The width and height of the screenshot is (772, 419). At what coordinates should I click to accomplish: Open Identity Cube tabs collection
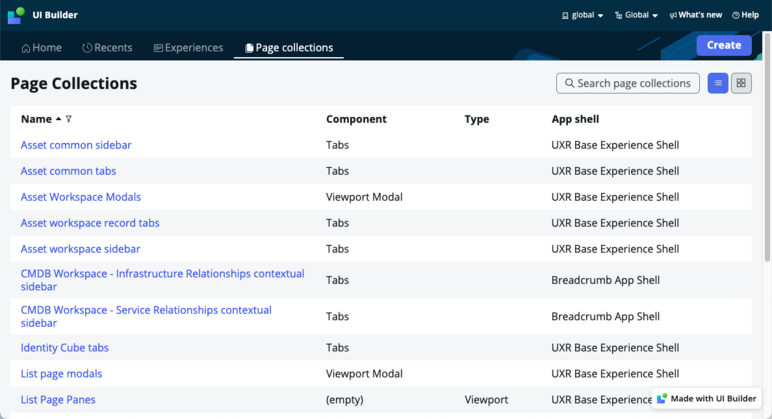click(64, 348)
